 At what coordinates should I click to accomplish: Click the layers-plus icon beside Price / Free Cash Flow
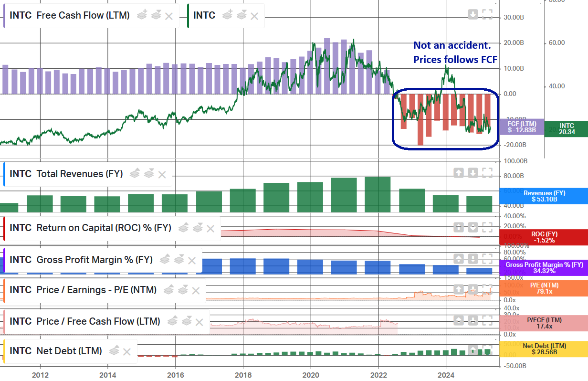pyautogui.click(x=173, y=321)
